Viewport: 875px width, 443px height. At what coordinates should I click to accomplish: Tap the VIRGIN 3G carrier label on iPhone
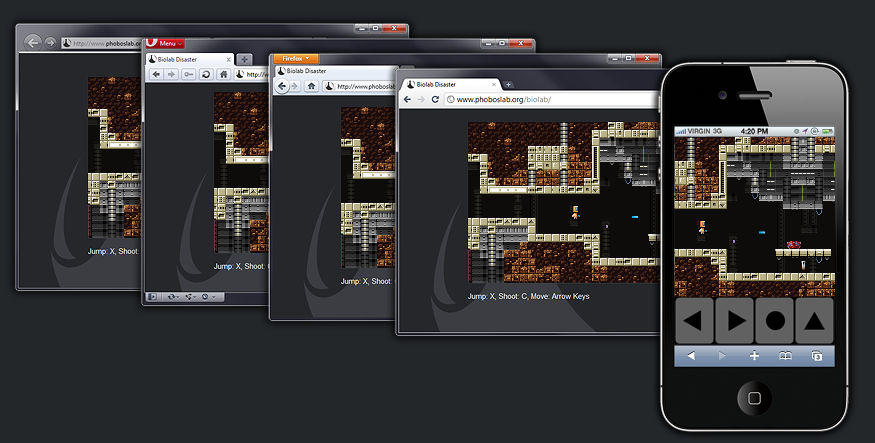point(705,131)
